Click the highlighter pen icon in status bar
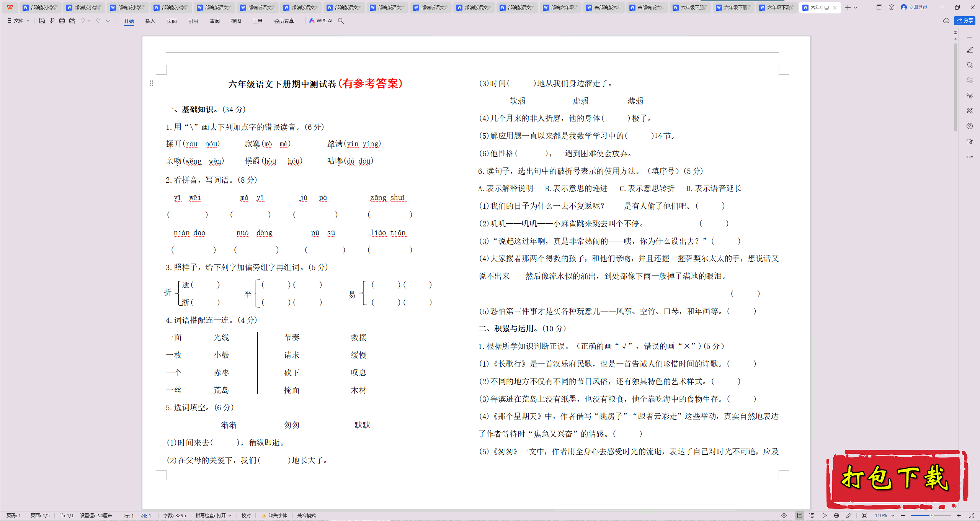The image size is (980, 521). point(849,516)
